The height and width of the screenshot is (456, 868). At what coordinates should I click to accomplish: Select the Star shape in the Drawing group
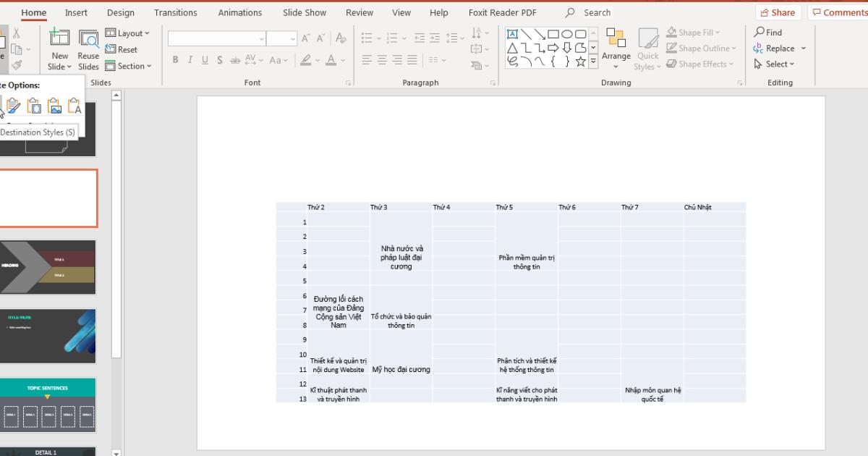(x=580, y=62)
